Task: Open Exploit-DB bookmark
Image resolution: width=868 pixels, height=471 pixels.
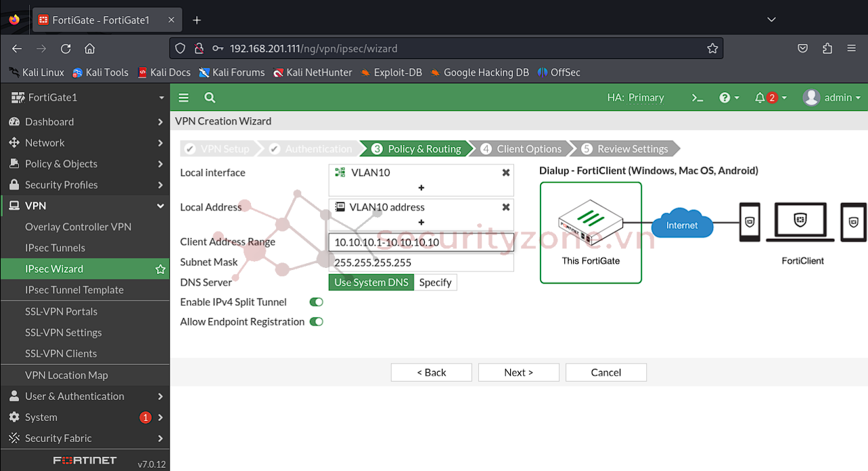Action: pos(391,72)
